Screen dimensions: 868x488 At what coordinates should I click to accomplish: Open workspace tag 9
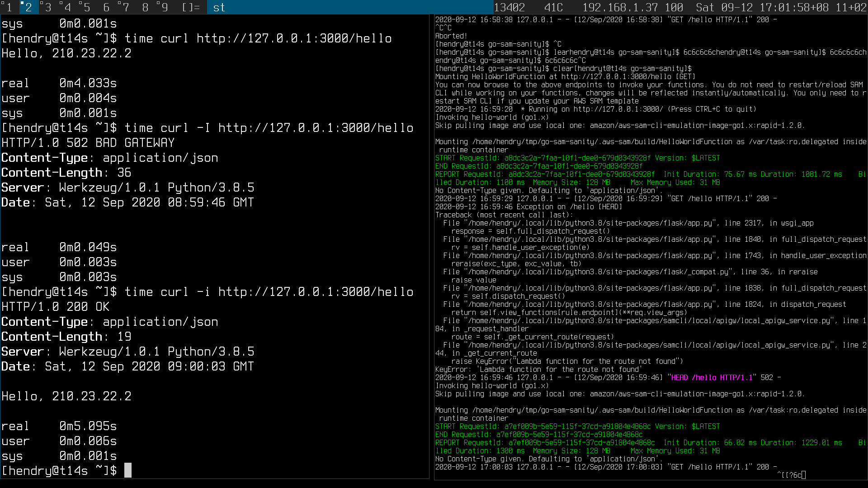(x=165, y=7)
